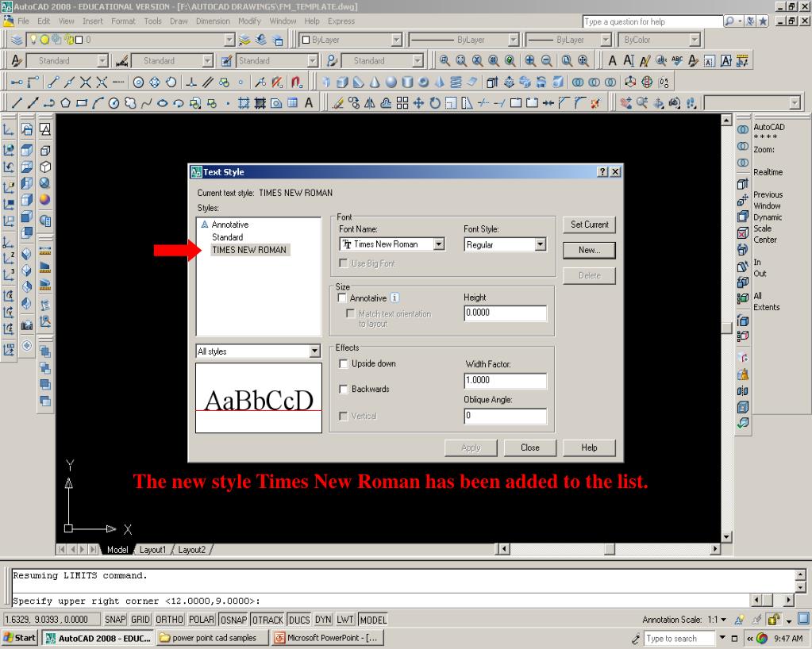The image size is (812, 649).
Task: Select the Erase tool
Action: click(337, 103)
